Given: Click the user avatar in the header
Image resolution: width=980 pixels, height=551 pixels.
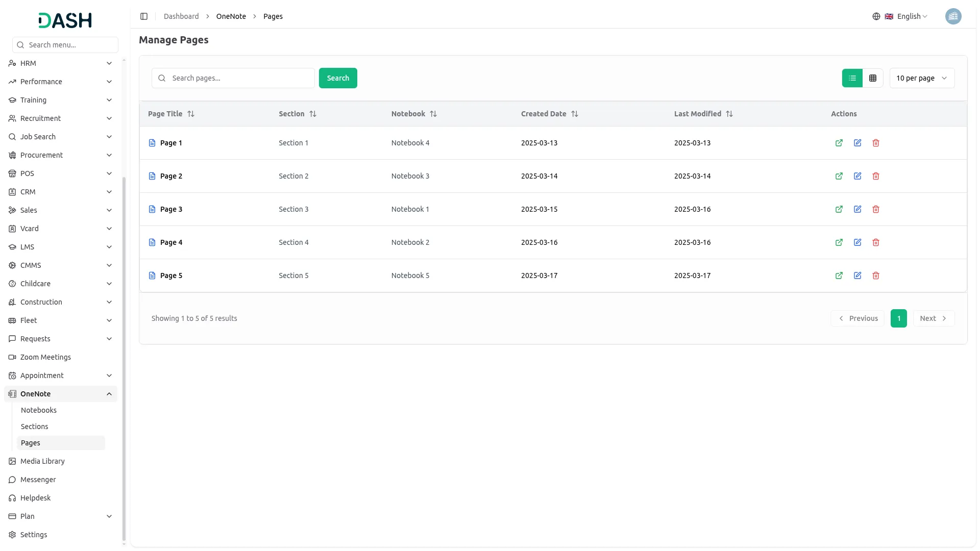Looking at the screenshot, I should click(x=953, y=16).
